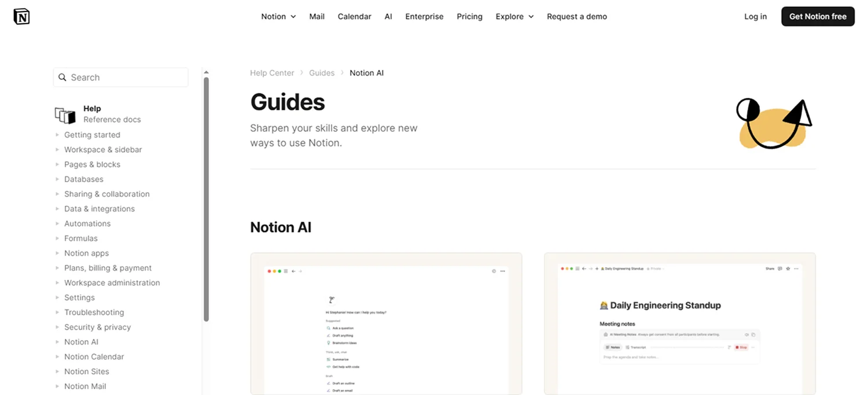868x395 pixels.
Task: Open Notion Calendar in the sidebar
Action: tap(94, 357)
